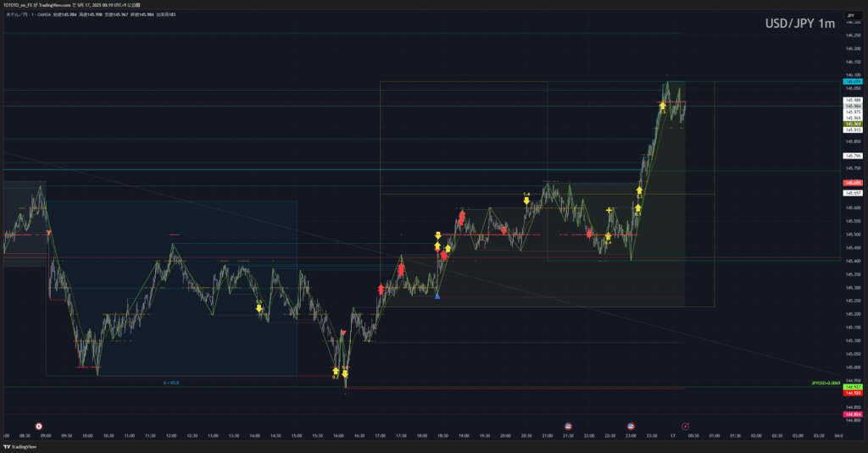The image size is (868, 453).
Task: Click the green 144.927 price label
Action: click(x=853, y=387)
